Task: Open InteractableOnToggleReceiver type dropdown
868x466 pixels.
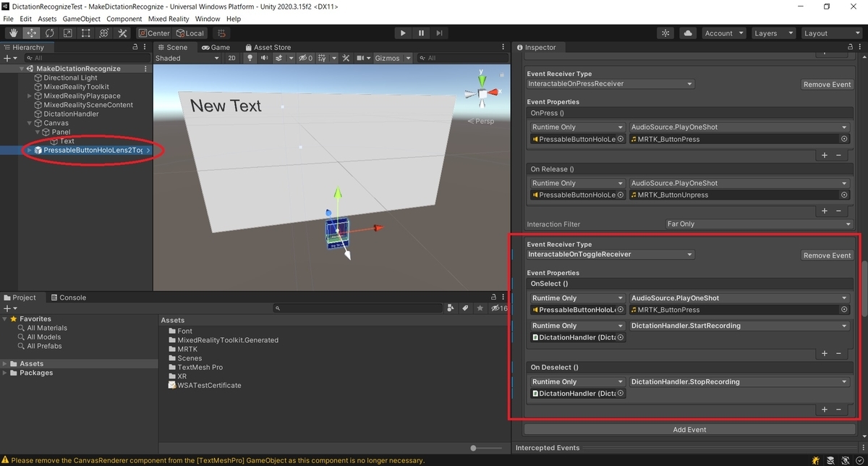Action: tap(610, 255)
